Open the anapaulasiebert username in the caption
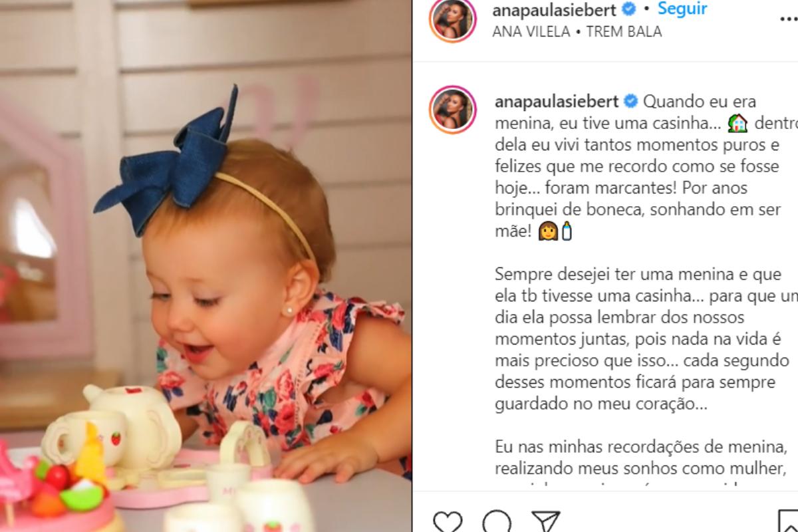Image resolution: width=798 pixels, height=532 pixels. coord(557,102)
